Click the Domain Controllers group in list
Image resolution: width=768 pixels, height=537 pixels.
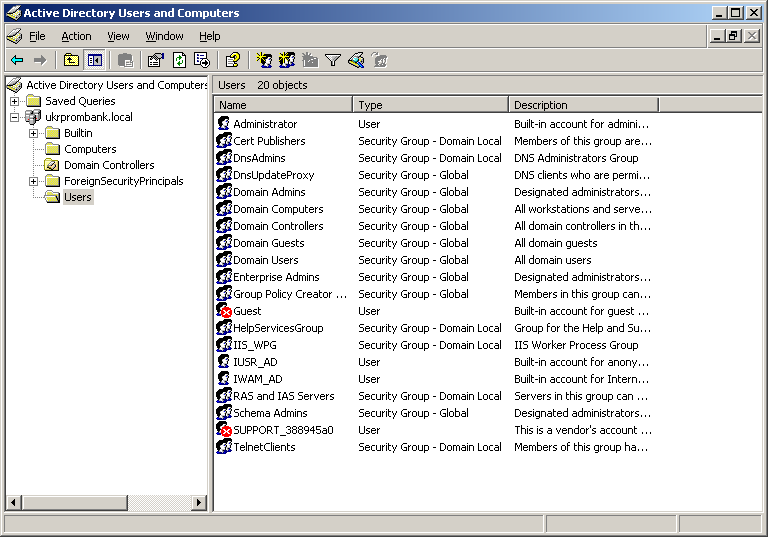tap(278, 226)
